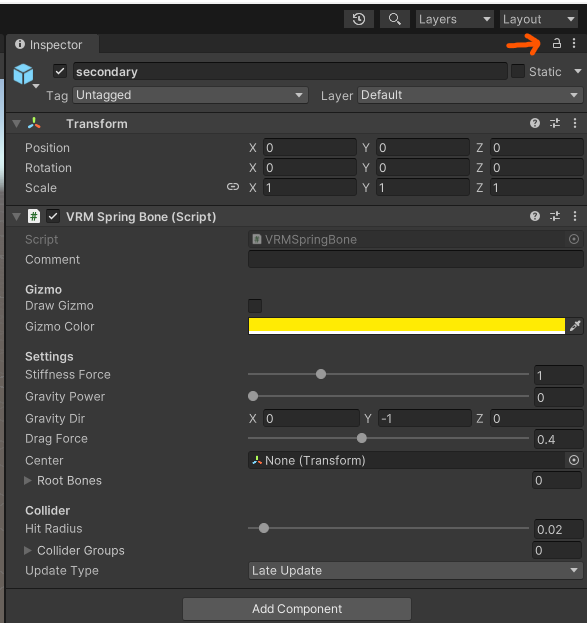Image resolution: width=587 pixels, height=623 pixels.
Task: Enable the Static checkbox
Action: pos(518,72)
